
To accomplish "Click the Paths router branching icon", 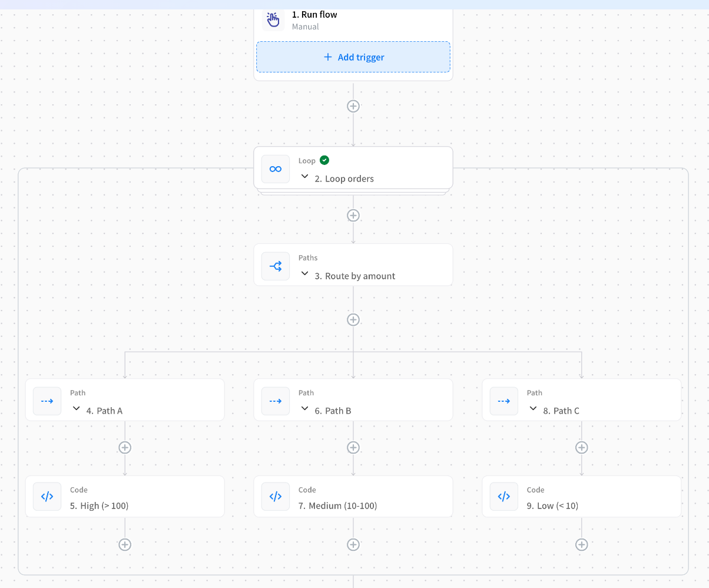I will click(x=276, y=266).
